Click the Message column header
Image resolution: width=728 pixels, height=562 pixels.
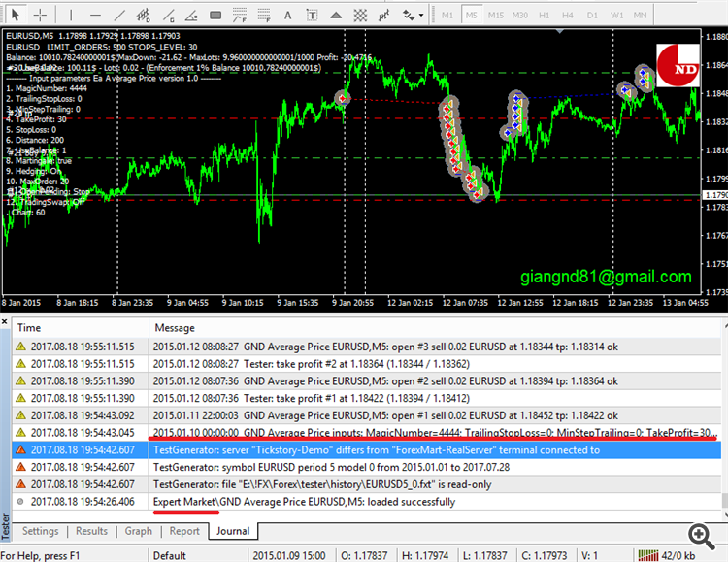436,328
